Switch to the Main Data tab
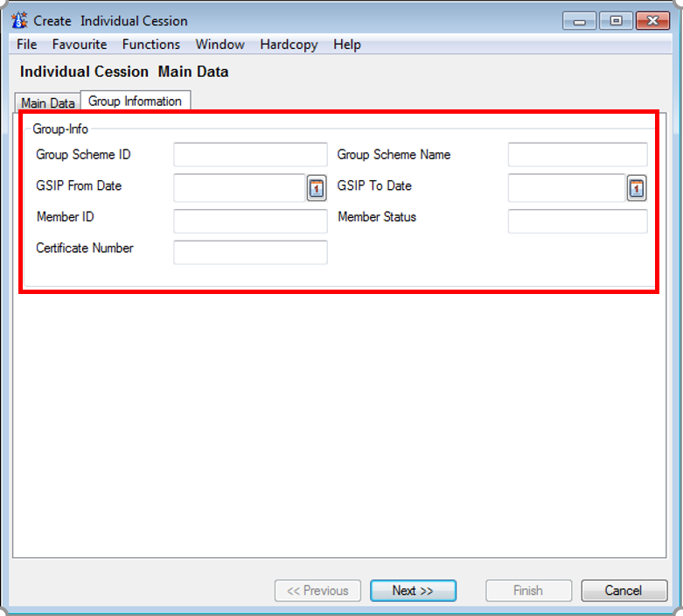Image resolution: width=683 pixels, height=616 pixels. pyautogui.click(x=48, y=103)
